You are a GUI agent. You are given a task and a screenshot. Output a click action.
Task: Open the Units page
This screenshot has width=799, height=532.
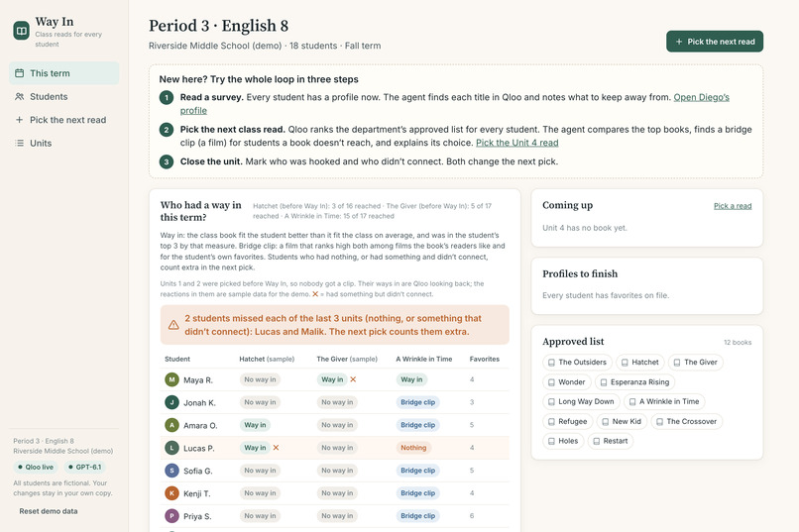tap(64, 143)
